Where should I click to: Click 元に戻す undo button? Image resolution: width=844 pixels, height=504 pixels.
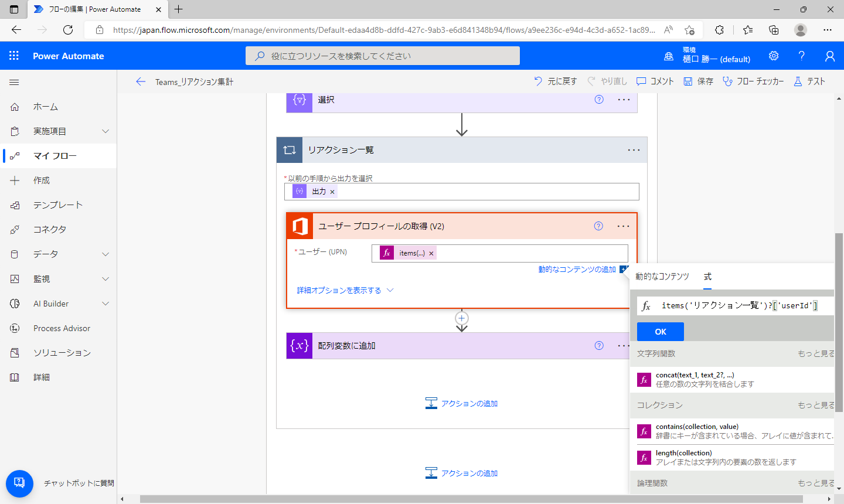tap(556, 81)
